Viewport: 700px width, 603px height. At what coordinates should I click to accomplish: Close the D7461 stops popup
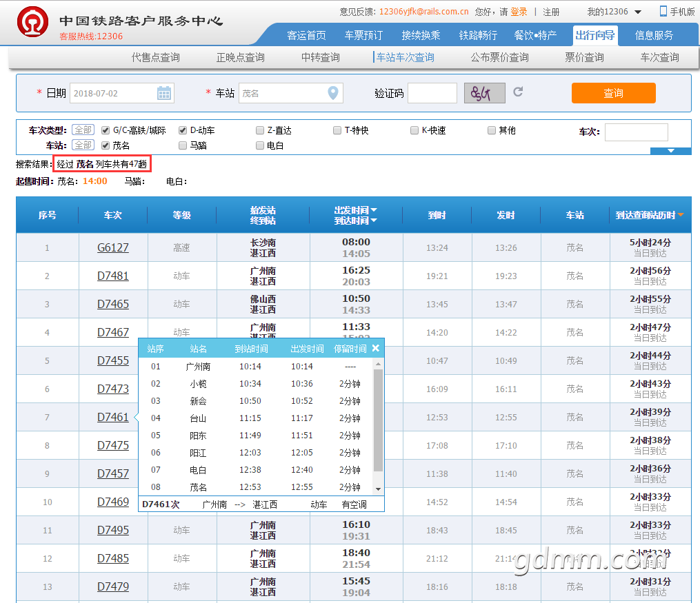pos(376,348)
